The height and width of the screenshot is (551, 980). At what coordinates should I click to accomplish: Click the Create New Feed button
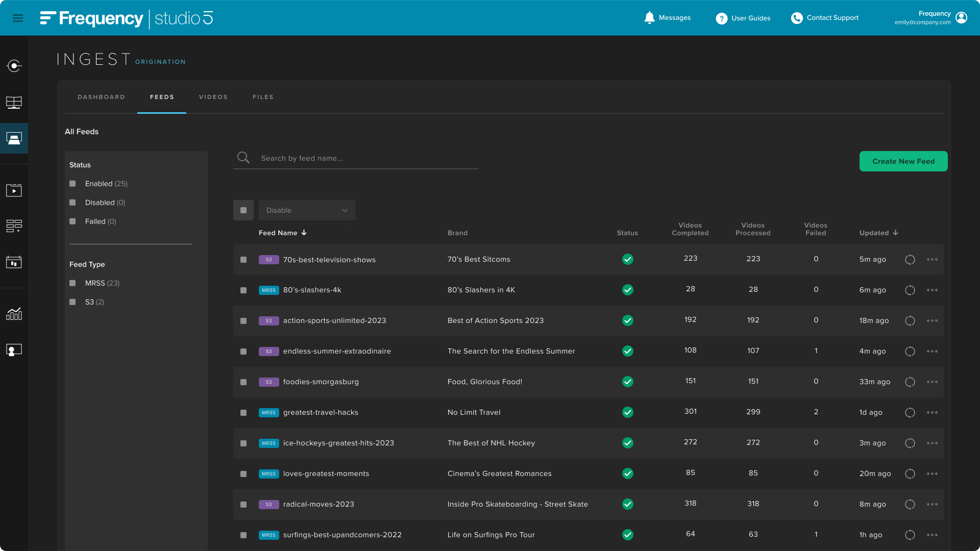[903, 161]
